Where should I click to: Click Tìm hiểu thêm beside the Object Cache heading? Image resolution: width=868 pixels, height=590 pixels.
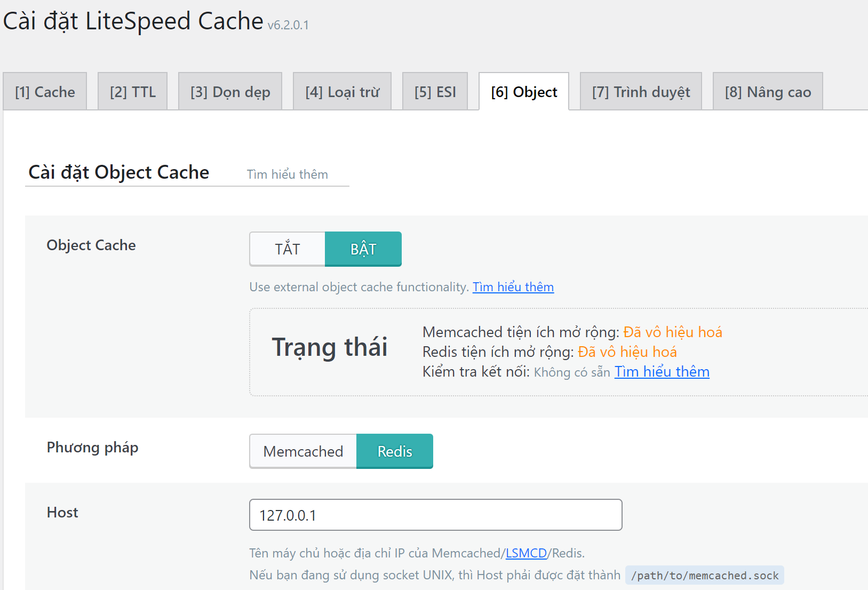coord(287,174)
